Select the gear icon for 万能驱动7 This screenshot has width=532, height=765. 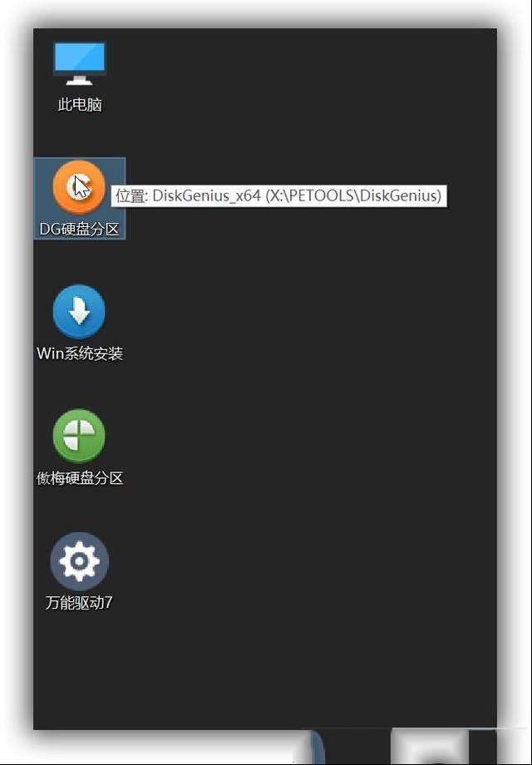pos(80,561)
